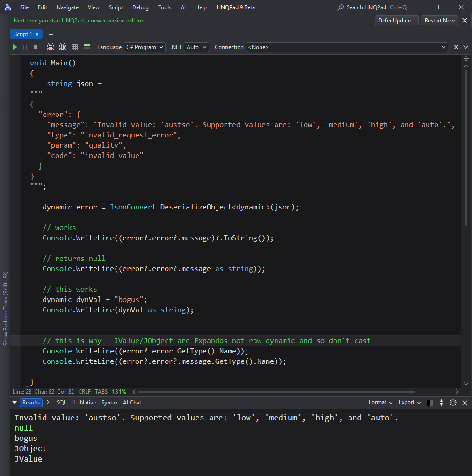472x476 pixels.
Task: Open the Navigate menu
Action: point(67,7)
